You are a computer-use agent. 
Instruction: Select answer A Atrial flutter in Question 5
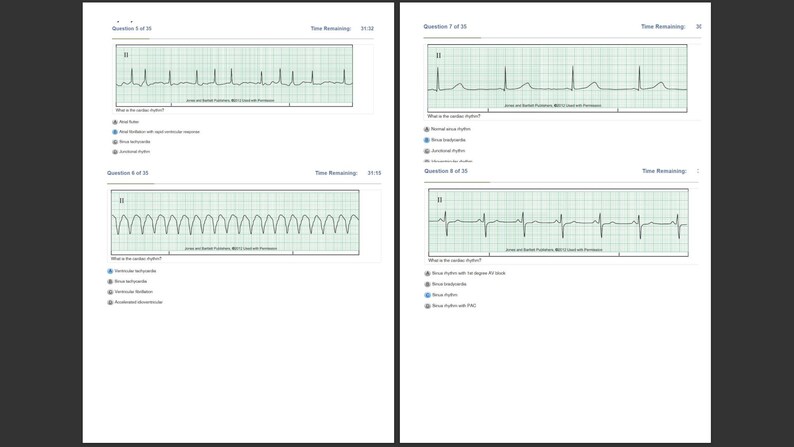coord(126,122)
